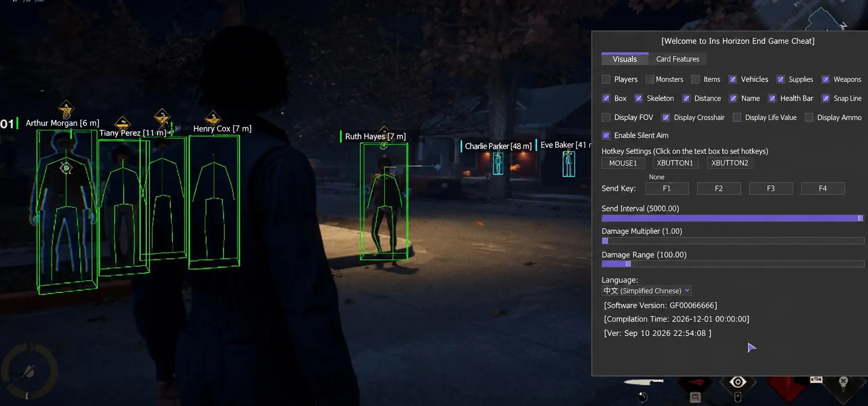Click Henry Cox's green skeleton box
Image resolution: width=868 pixels, height=406 pixels.
pos(214,202)
